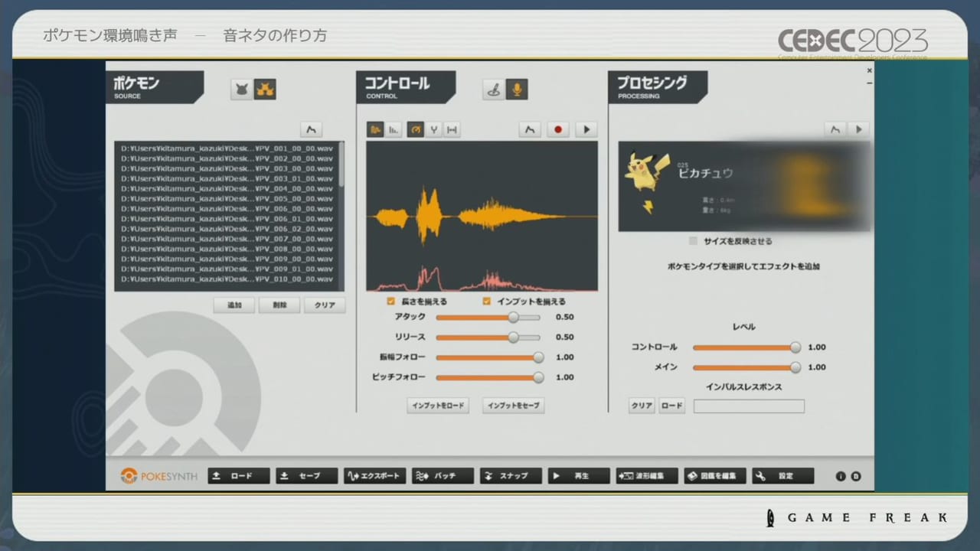Click ロード button for impulse response
980x551 pixels.
[x=671, y=406]
